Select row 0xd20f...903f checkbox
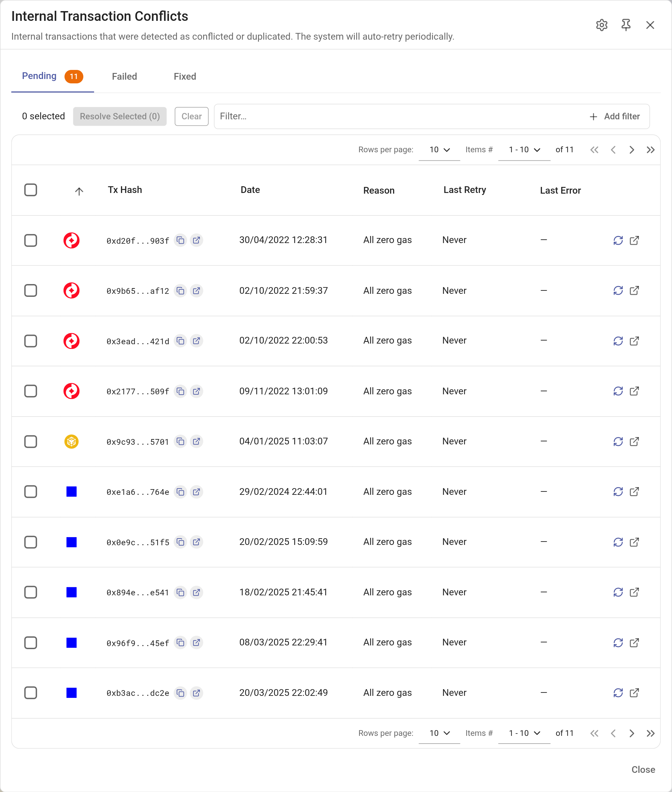 31,240
